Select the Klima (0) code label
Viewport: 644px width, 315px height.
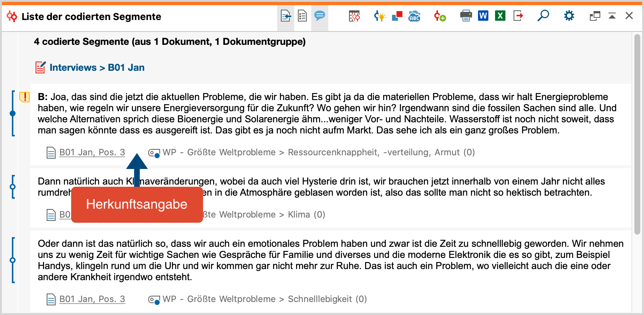[306, 215]
